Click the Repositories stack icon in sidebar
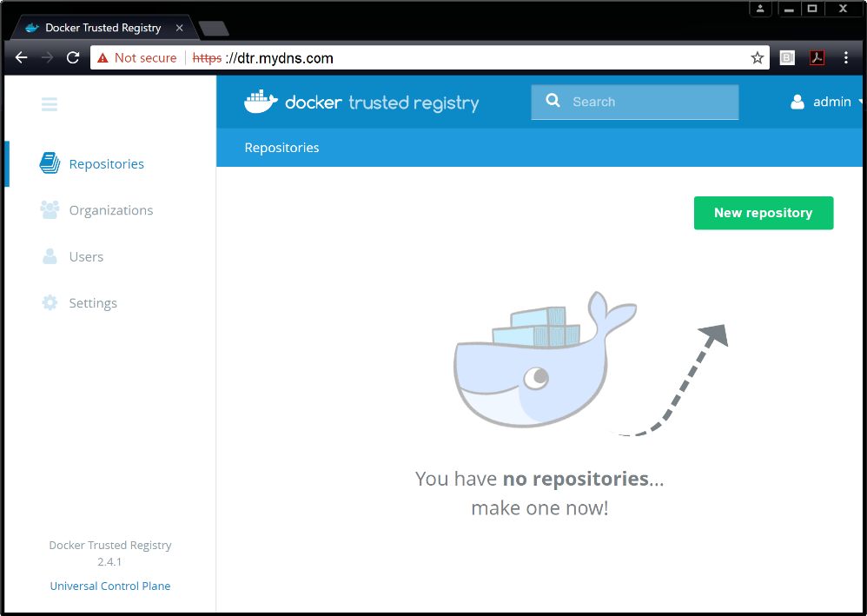The image size is (867, 616). tap(50, 163)
